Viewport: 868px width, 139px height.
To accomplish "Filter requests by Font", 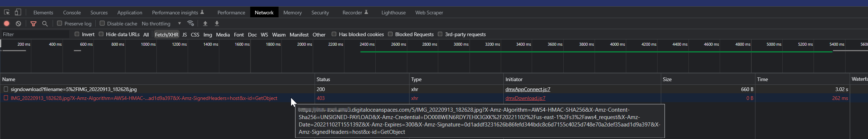I will [x=239, y=35].
